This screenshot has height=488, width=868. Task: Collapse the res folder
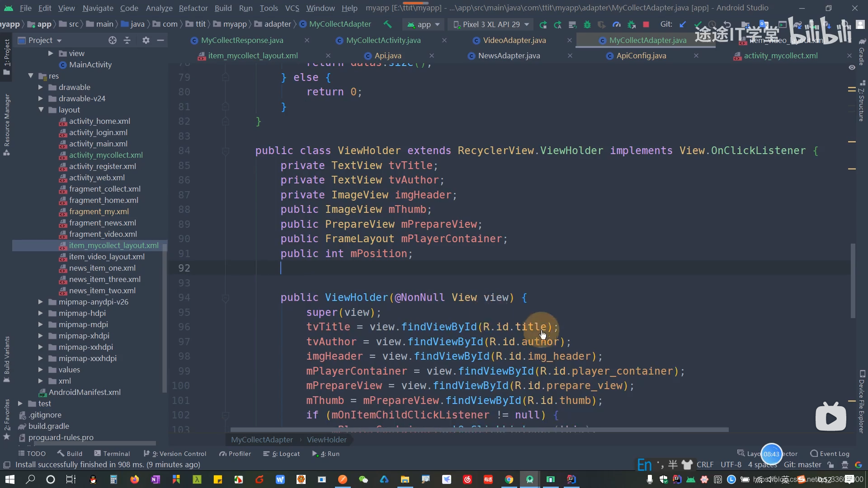[x=31, y=76]
